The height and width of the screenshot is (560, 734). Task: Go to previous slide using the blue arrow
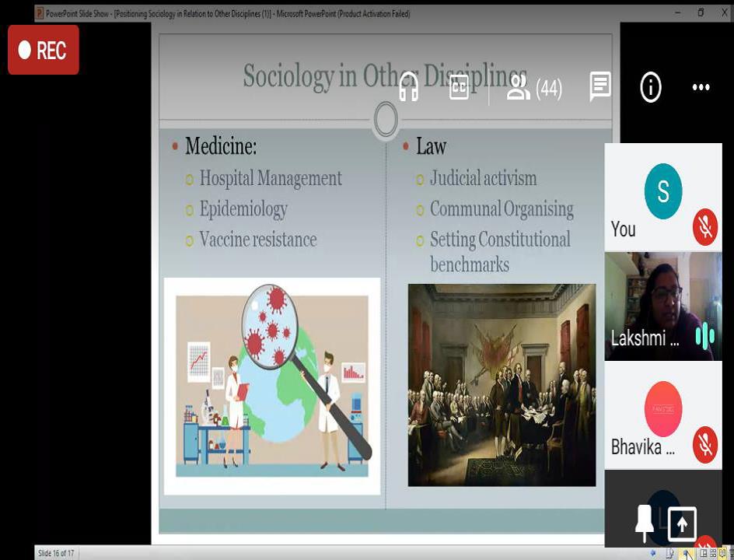coord(653,553)
